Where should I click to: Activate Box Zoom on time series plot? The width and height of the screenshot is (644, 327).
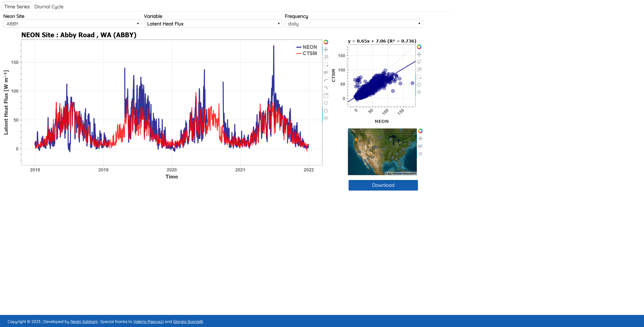click(326, 57)
